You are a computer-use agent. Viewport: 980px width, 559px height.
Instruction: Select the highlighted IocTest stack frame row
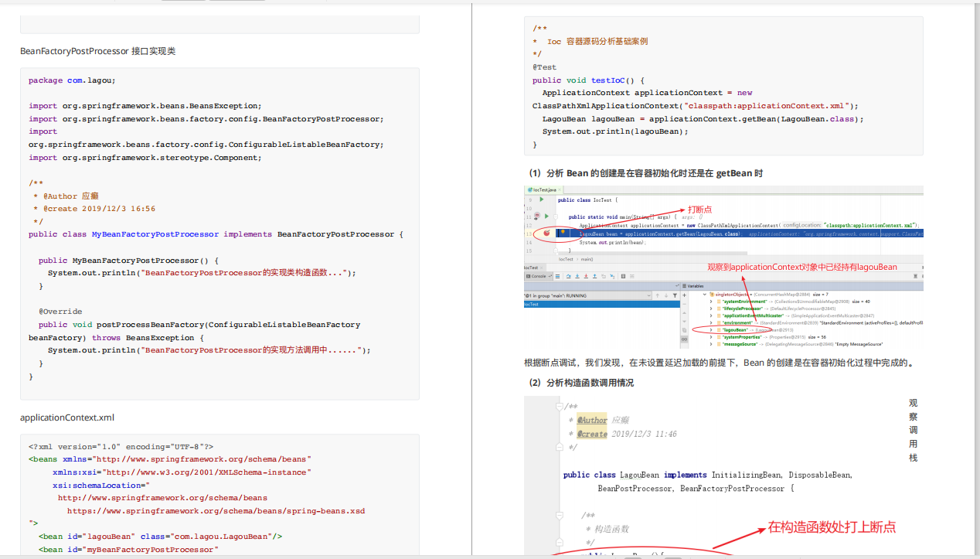click(602, 305)
